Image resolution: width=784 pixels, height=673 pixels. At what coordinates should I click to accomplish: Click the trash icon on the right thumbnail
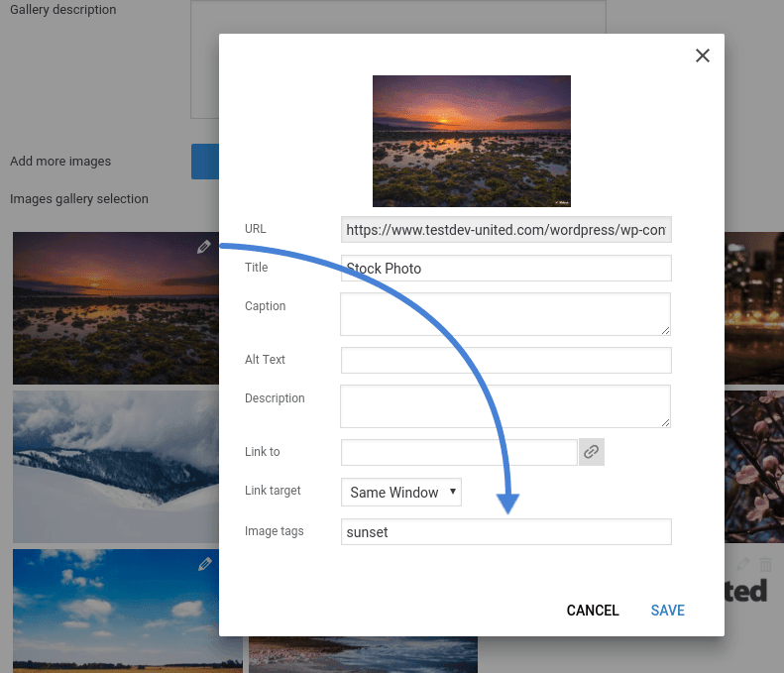click(765, 564)
